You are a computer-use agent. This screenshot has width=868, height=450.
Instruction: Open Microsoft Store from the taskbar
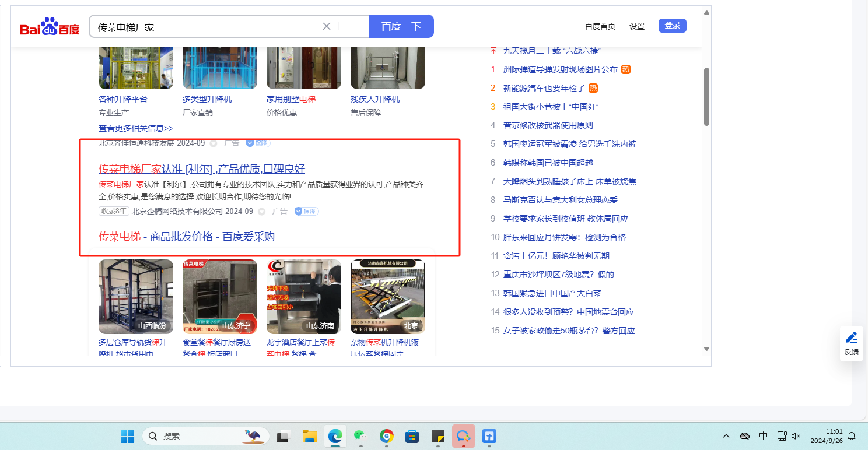412,436
